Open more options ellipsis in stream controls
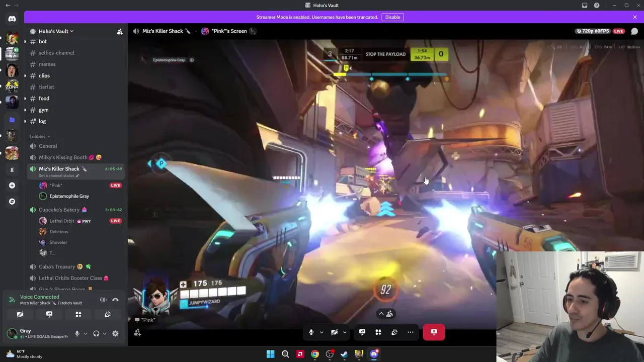This screenshot has width=644, height=362. 411,332
